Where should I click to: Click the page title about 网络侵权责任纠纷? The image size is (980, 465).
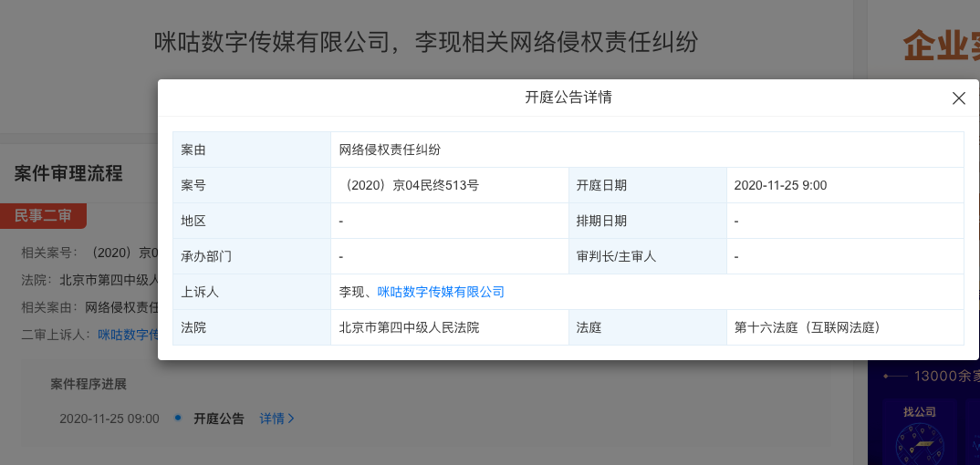pyautogui.click(x=426, y=43)
